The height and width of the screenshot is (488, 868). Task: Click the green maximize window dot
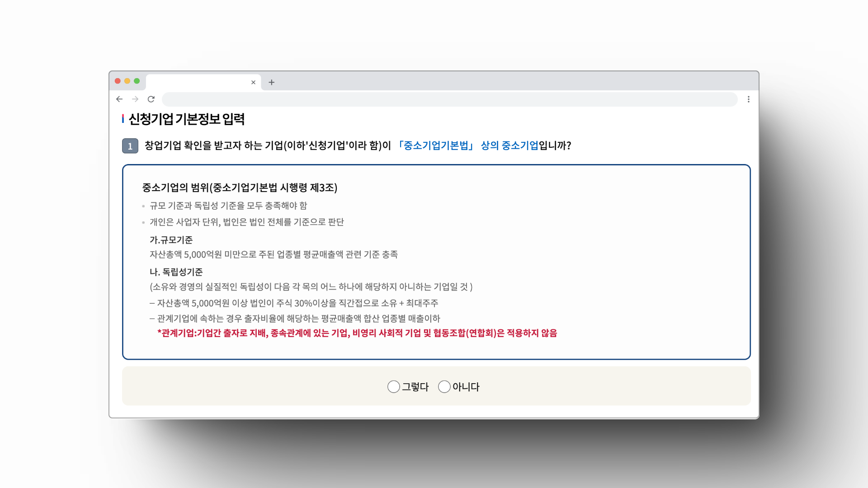point(137,81)
